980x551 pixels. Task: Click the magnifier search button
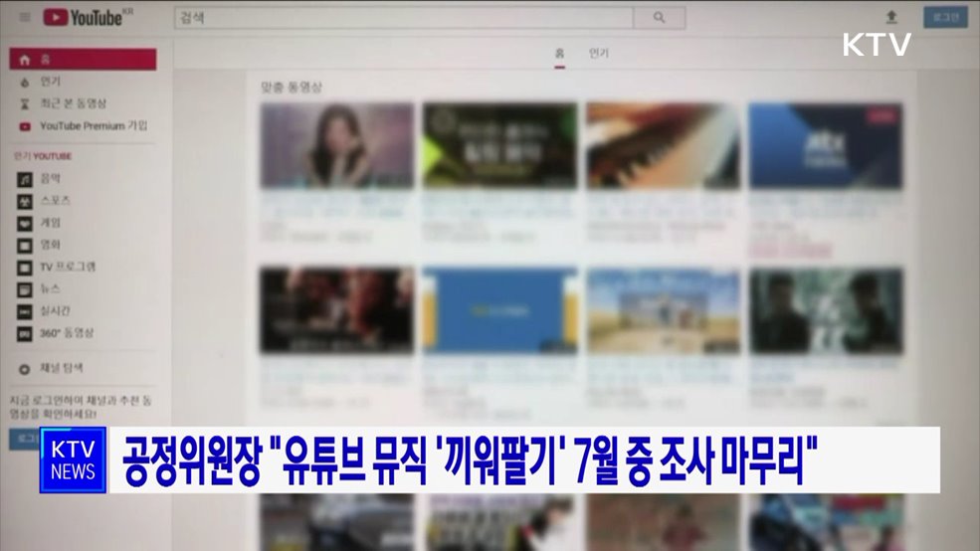pyautogui.click(x=660, y=18)
